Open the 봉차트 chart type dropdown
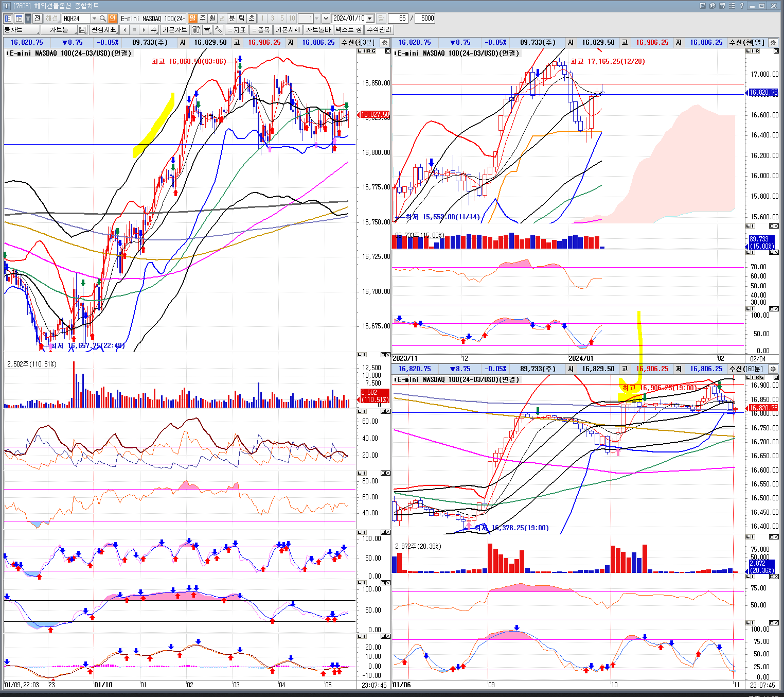784x697 pixels. click(21, 30)
